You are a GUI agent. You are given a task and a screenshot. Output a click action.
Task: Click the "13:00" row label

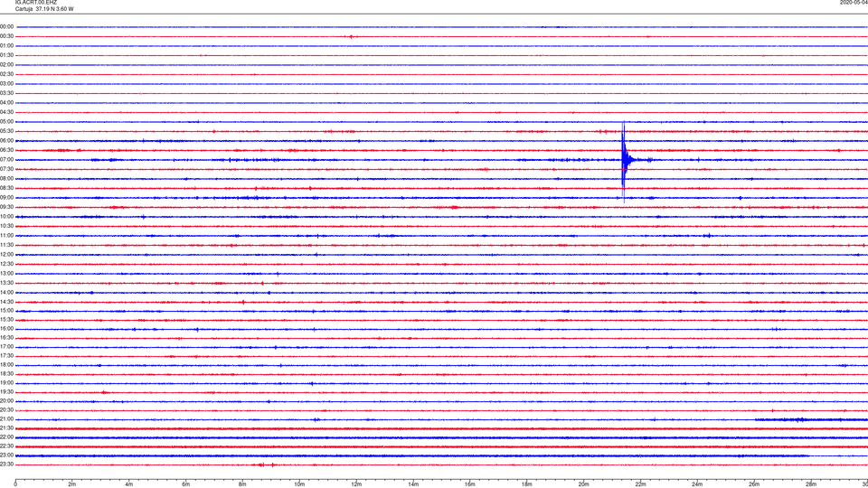tap(6, 273)
